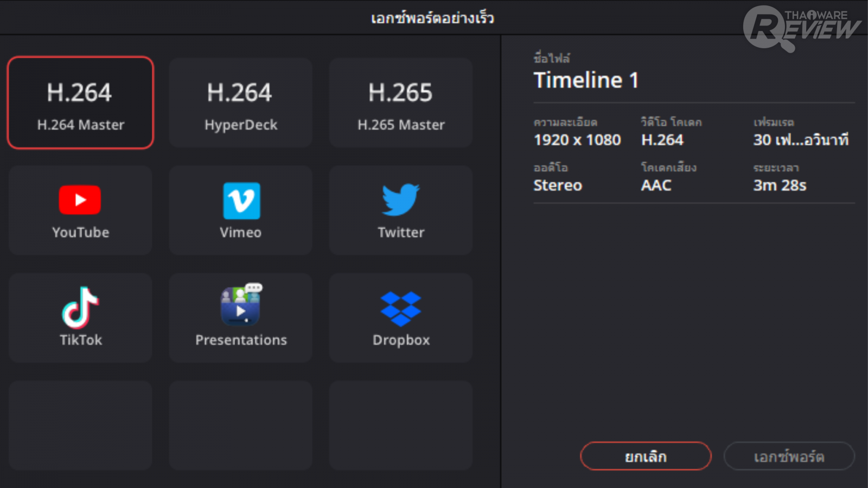Click the H.264 video codec value in details
Image resolution: width=868 pixels, height=488 pixels.
pyautogui.click(x=662, y=140)
